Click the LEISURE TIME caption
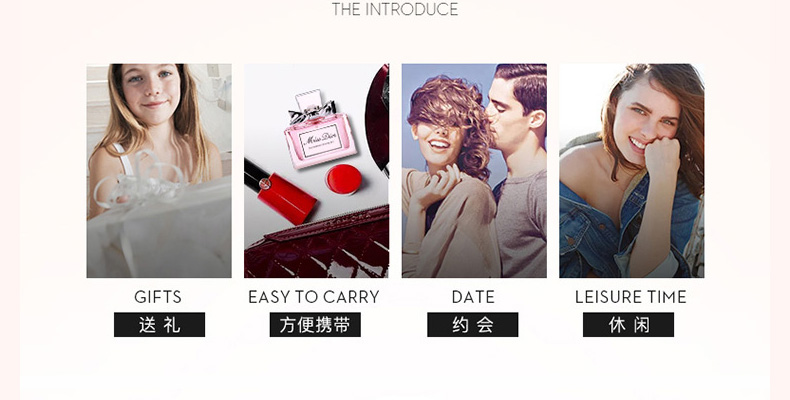Image resolution: width=790 pixels, height=400 pixels. tap(630, 297)
